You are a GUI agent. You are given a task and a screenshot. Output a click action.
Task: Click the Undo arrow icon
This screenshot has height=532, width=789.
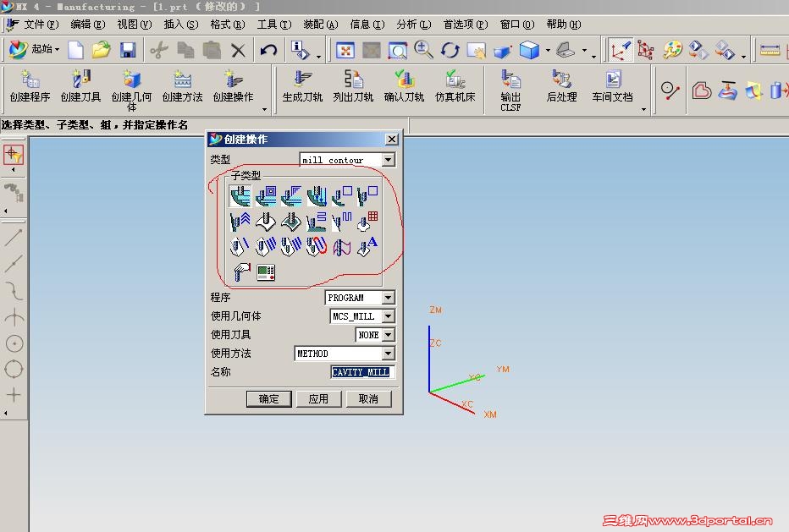(x=268, y=50)
